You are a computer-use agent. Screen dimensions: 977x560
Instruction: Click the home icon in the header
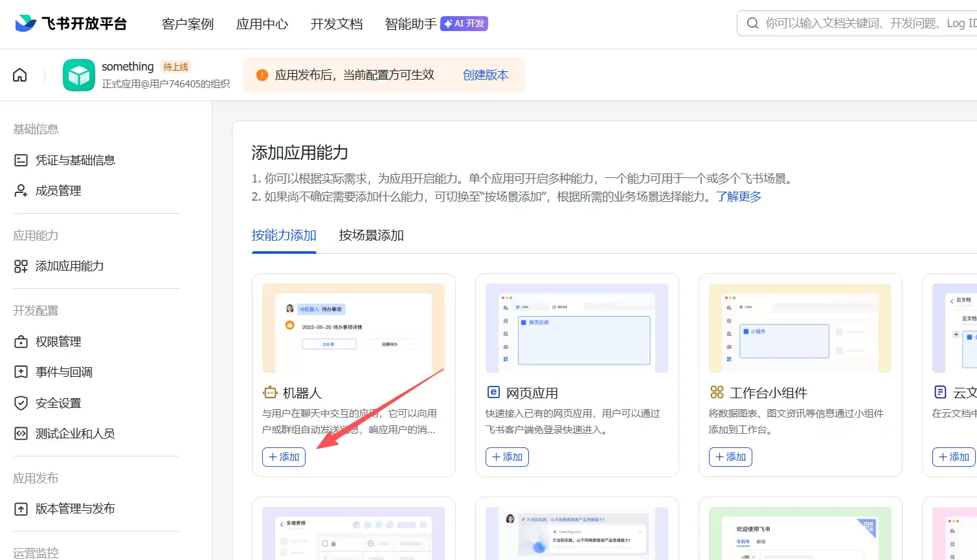(x=20, y=75)
